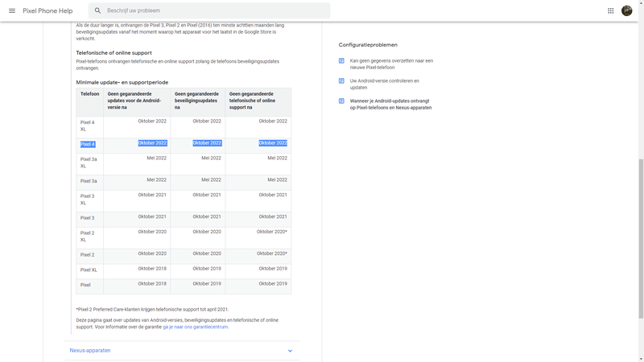The image size is (644, 362).
Task: Click article icon beside 'Kan geen gegevens overzetten'
Action: [341, 61]
